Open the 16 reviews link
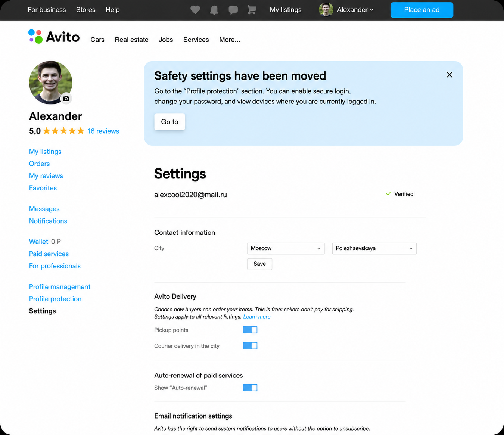Viewport: 504px width, 435px height. point(103,131)
